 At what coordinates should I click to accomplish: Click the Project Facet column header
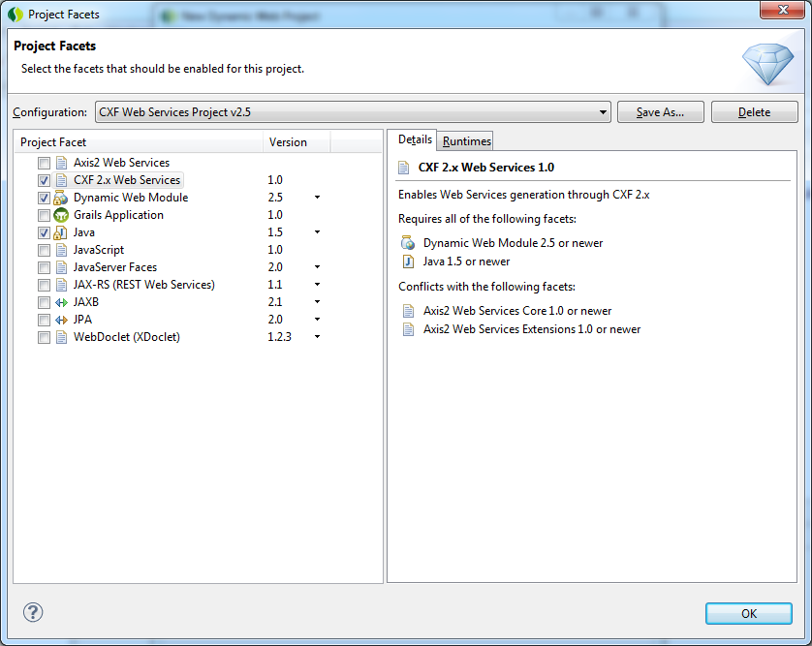click(x=139, y=141)
